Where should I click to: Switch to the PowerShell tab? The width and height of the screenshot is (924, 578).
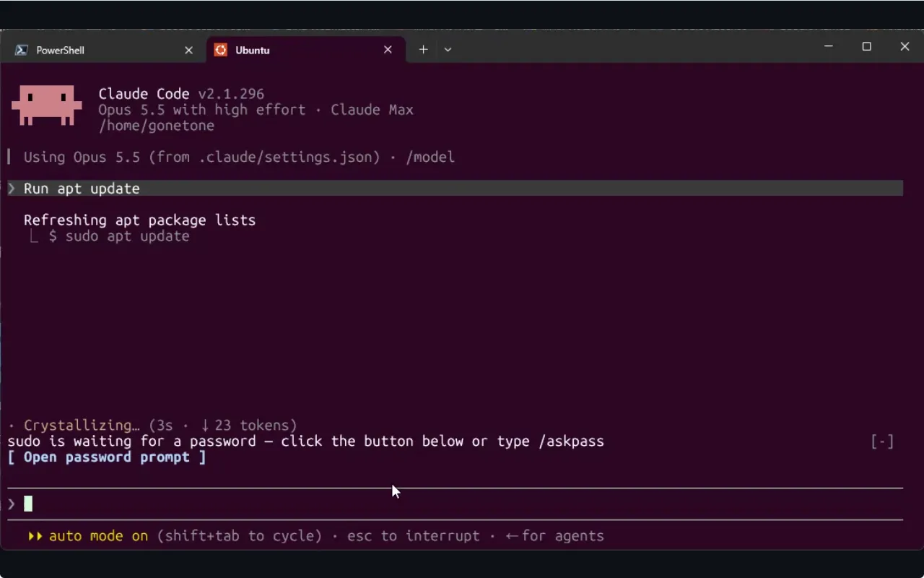tap(103, 50)
